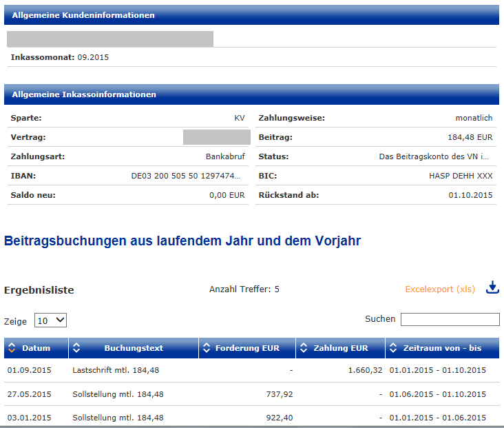Screen dimensions: 504x428
Task: Click sort arrows next to Zahlung EUR
Action: [x=304, y=348]
